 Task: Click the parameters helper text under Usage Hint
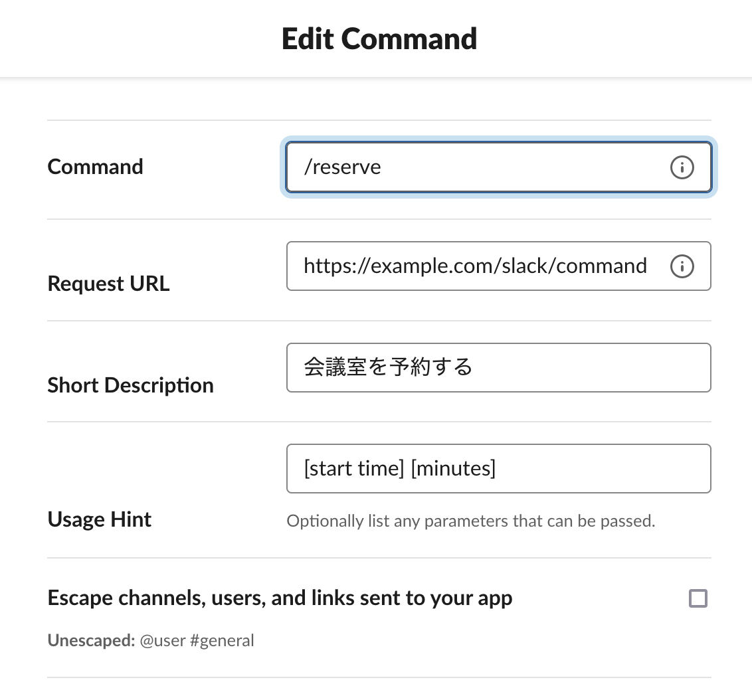point(471,521)
